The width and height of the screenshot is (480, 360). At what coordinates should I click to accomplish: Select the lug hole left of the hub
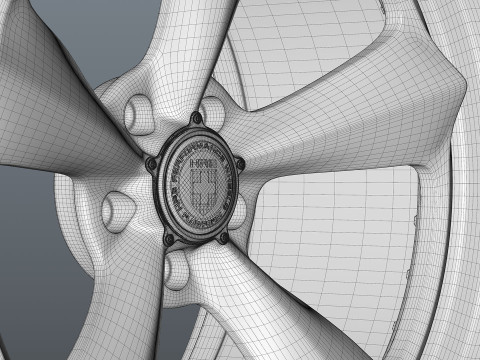(118, 212)
